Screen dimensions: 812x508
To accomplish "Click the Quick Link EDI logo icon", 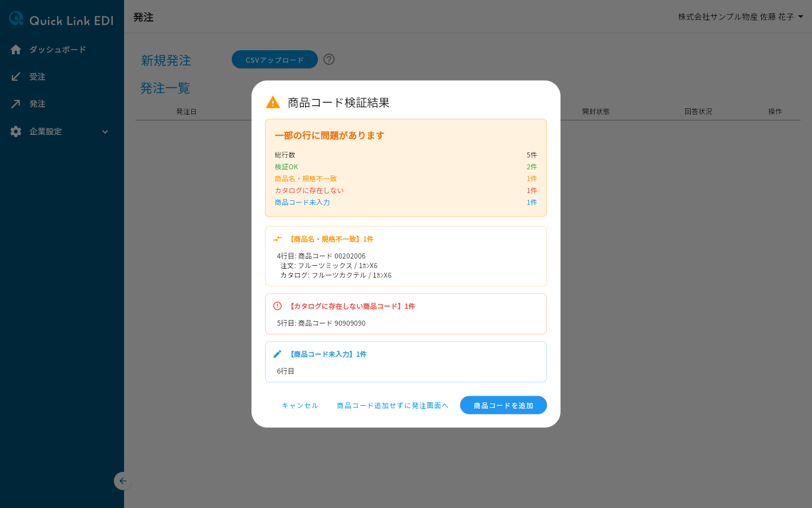I will [16, 19].
